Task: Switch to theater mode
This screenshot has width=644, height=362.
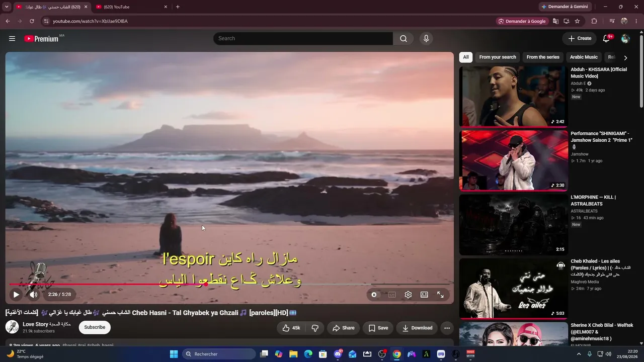Action: click(x=424, y=295)
